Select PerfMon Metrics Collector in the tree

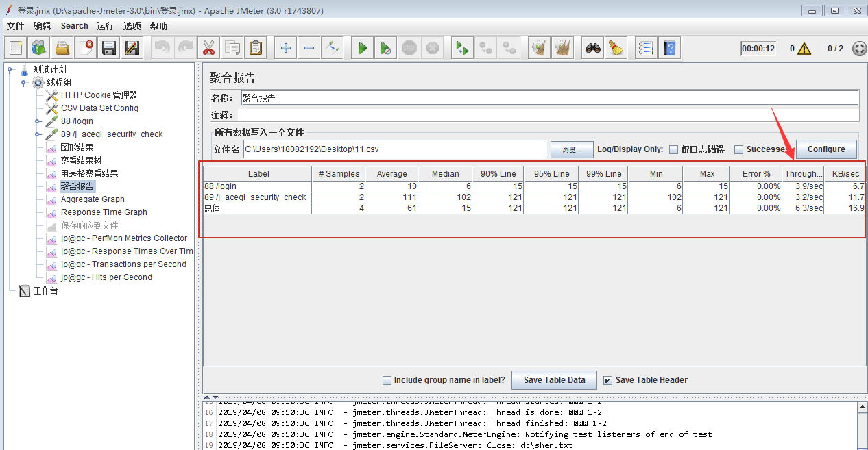click(123, 238)
